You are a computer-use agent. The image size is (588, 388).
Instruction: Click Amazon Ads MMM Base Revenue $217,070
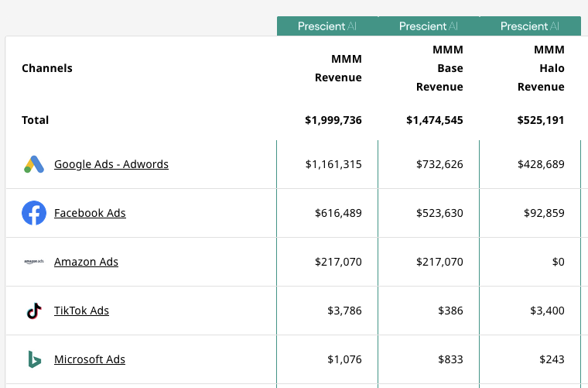click(439, 262)
